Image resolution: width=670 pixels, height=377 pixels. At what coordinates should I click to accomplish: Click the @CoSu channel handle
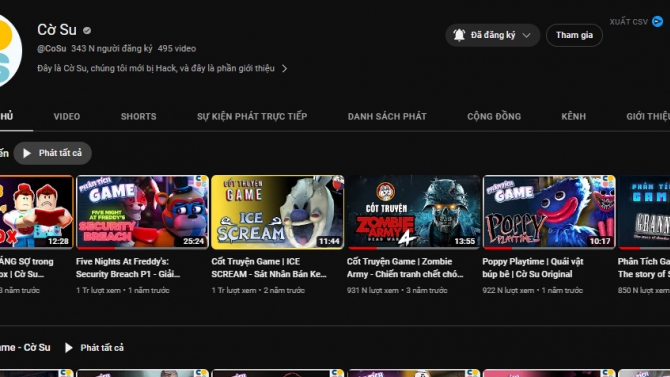pyautogui.click(x=52, y=49)
